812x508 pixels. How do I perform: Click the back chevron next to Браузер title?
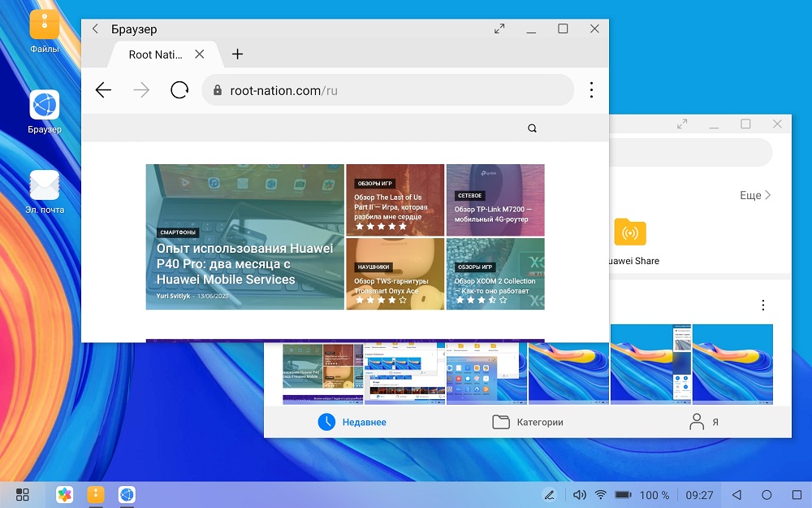pyautogui.click(x=95, y=29)
